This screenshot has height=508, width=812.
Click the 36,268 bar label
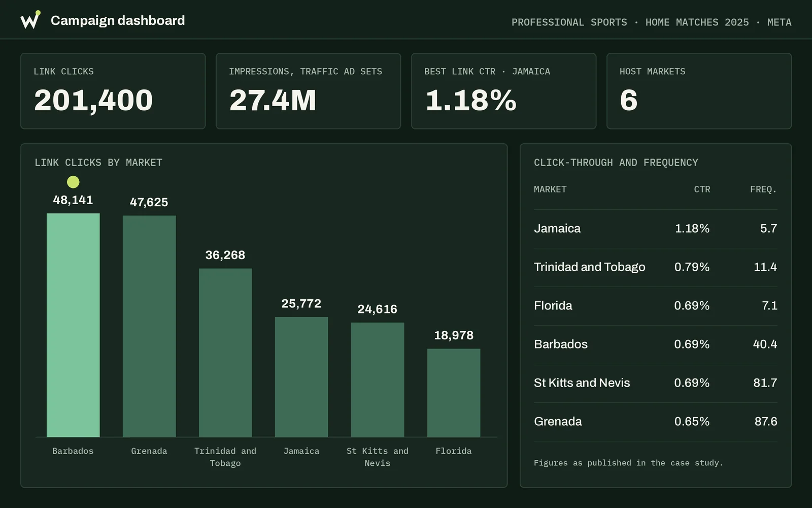click(225, 255)
